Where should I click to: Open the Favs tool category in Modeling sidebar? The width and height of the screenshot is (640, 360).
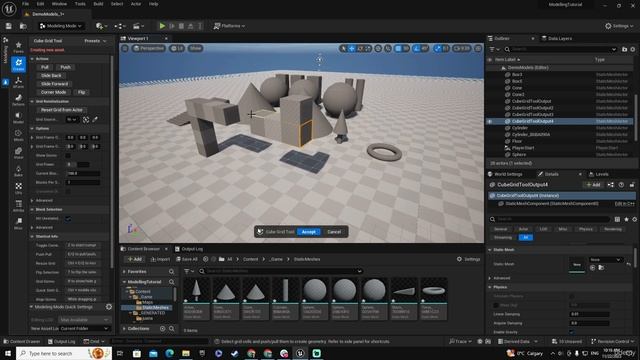pos(18,47)
